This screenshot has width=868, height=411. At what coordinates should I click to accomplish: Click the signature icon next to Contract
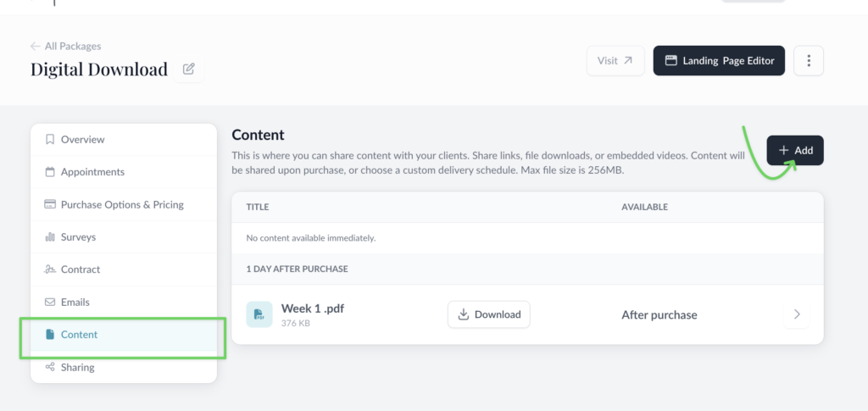50,269
